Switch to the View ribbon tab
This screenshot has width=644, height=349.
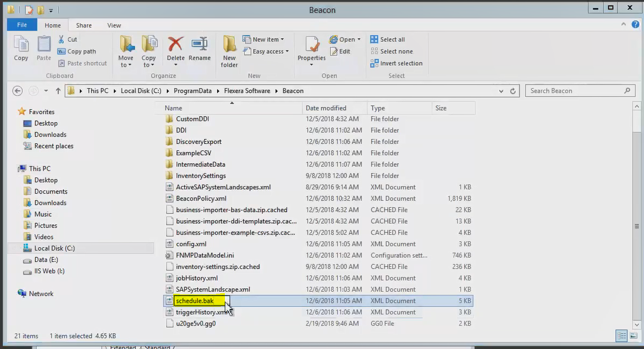pyautogui.click(x=114, y=25)
